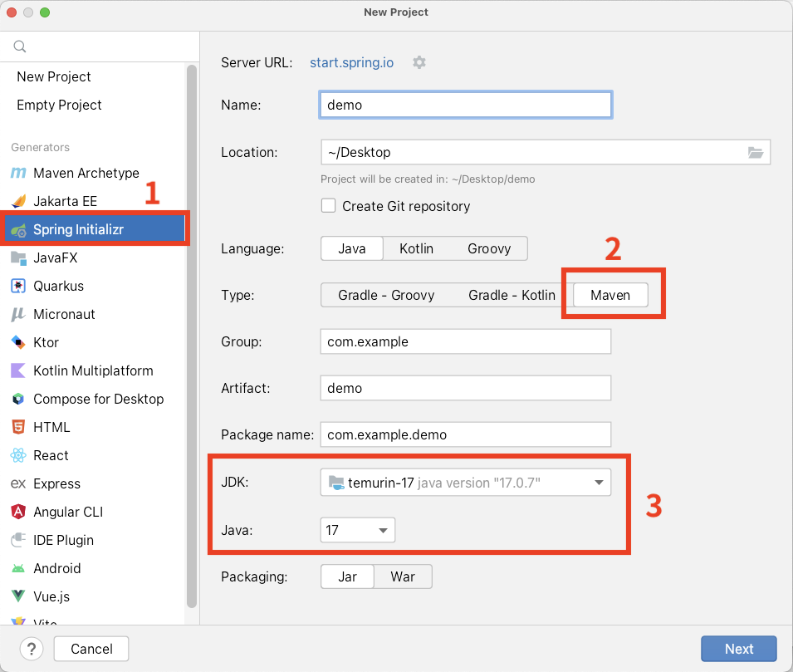This screenshot has height=672, width=793.
Task: Open help with question mark button
Action: tap(32, 649)
